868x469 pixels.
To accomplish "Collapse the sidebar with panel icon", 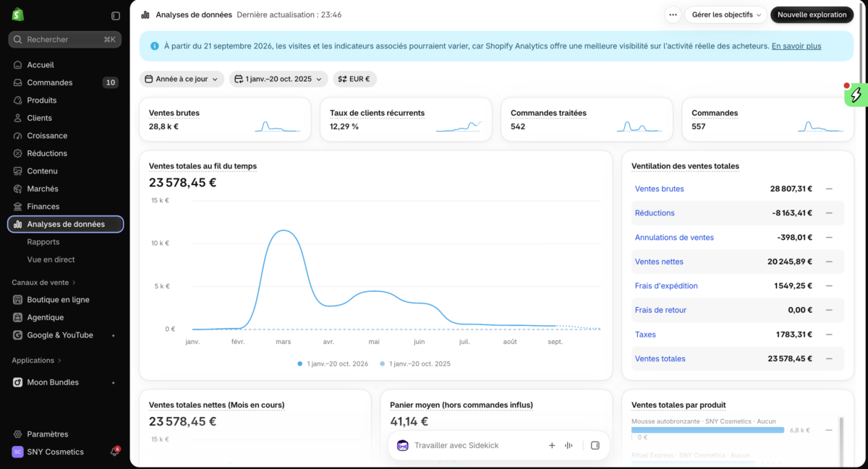I will point(116,16).
